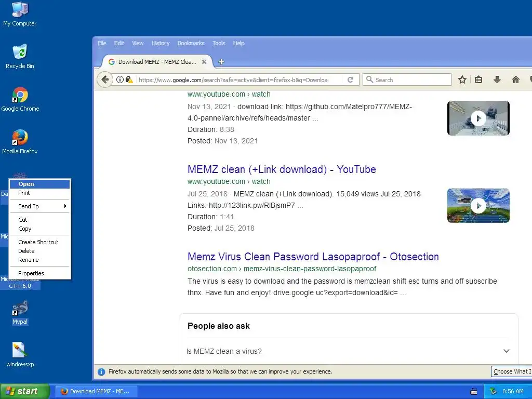Expand the Send To submenu arrow
This screenshot has width=532, height=399.
(65, 206)
